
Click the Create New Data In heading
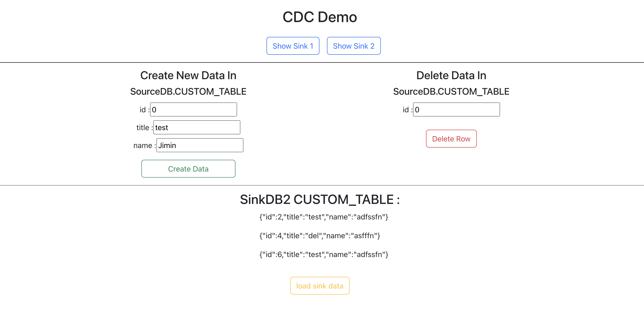pos(188,75)
